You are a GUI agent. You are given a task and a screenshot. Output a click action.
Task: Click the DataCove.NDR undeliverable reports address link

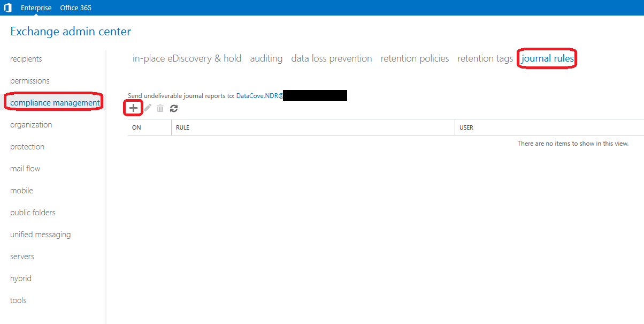(x=259, y=96)
